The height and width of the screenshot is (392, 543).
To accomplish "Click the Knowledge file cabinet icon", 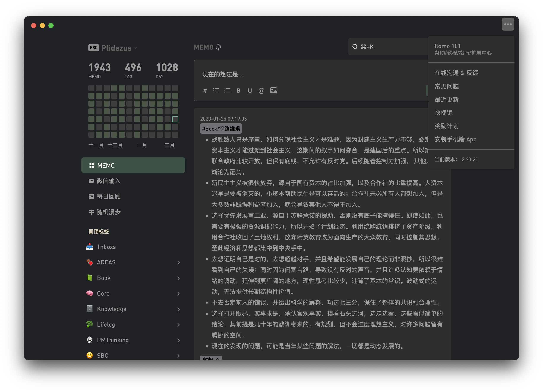I will tap(90, 309).
